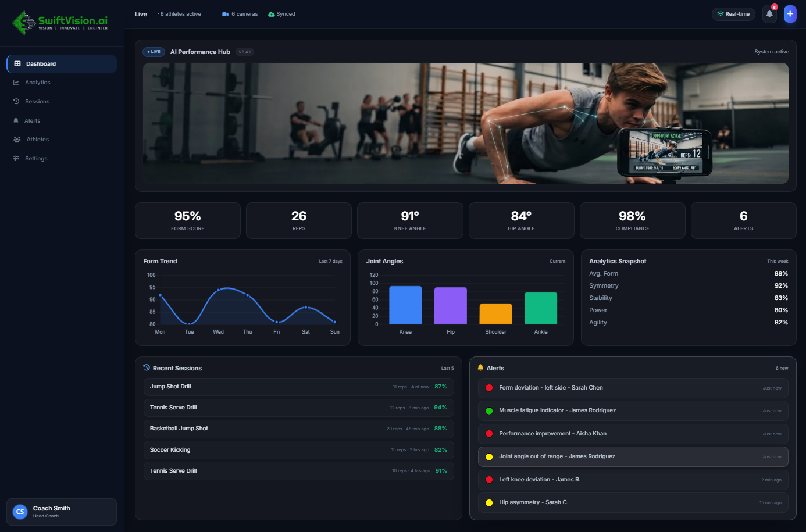Click the sidebar Alerts bell icon
The image size is (806, 532).
click(x=16, y=121)
